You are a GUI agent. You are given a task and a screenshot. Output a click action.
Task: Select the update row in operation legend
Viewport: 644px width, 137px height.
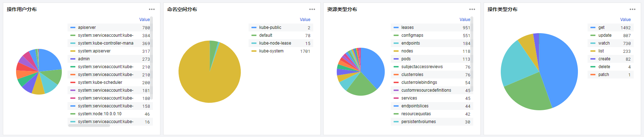pos(610,35)
